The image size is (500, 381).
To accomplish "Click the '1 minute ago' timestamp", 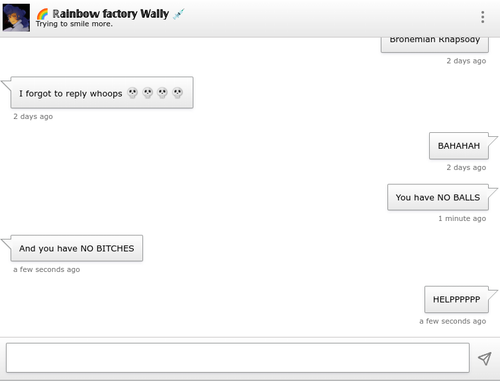I will click(x=462, y=219).
